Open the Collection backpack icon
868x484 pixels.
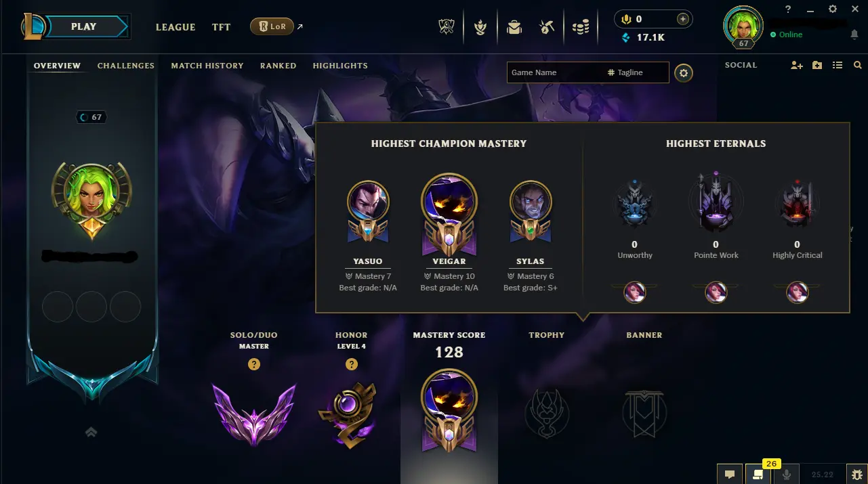[x=514, y=27]
